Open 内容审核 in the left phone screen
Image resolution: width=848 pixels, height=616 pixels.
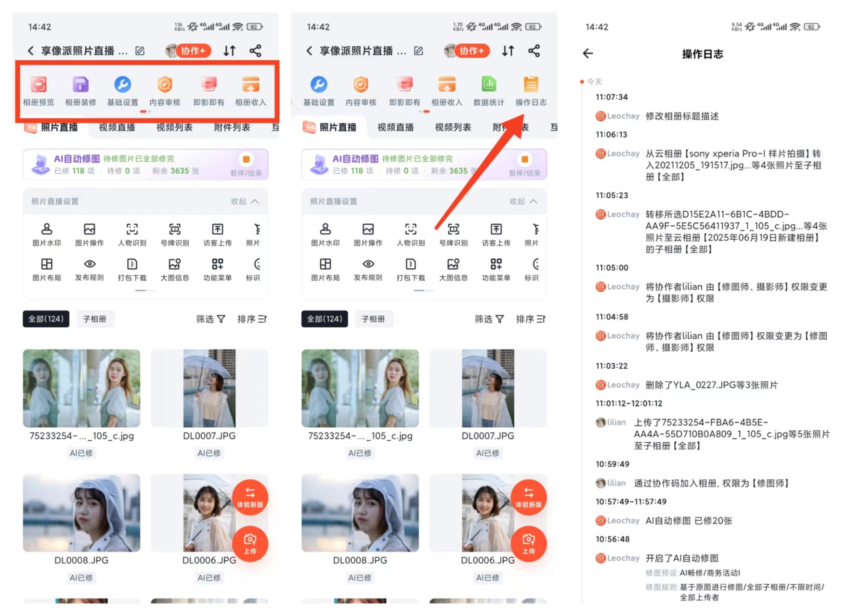(165, 90)
